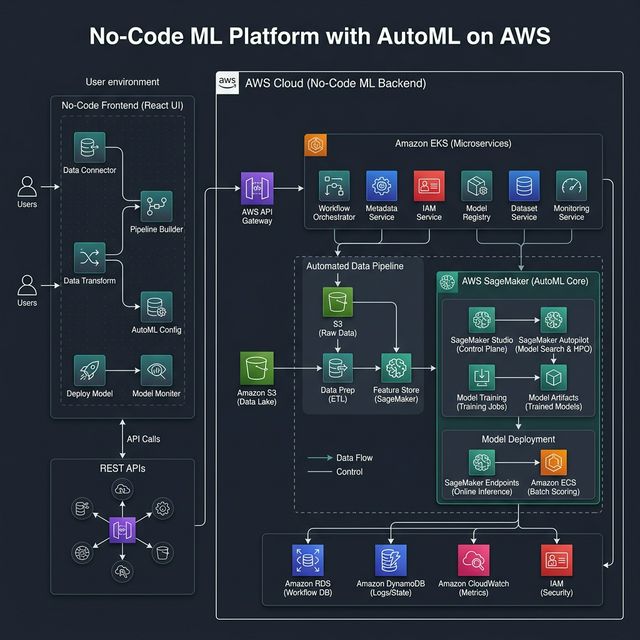Image resolution: width=640 pixels, height=640 pixels.
Task: Click the Amazon DynamoDB icon
Action: pyautogui.click(x=391, y=560)
